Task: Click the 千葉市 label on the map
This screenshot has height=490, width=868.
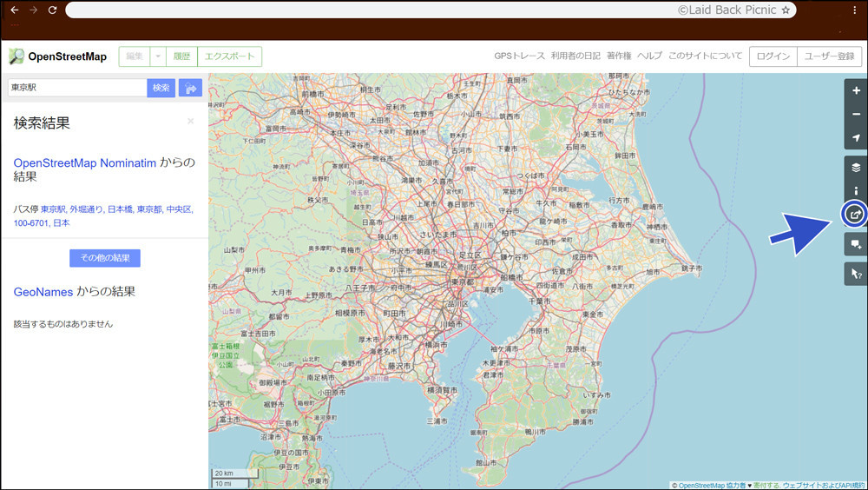Action: point(539,301)
